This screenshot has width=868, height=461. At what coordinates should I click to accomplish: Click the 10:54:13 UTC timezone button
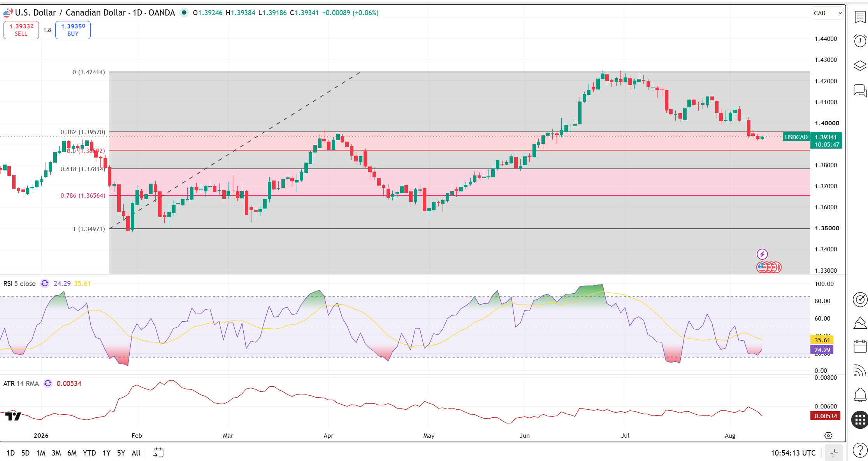click(793, 453)
